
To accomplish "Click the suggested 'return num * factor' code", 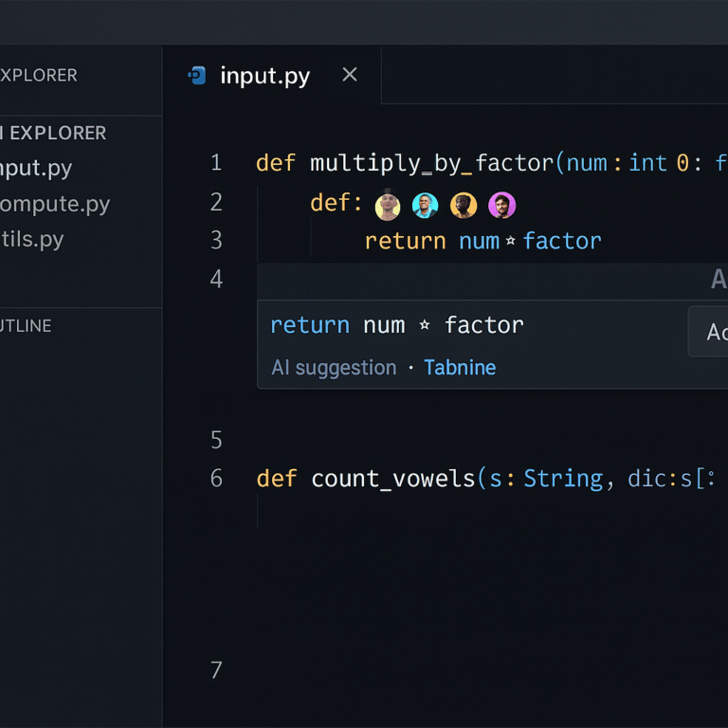I will click(397, 325).
